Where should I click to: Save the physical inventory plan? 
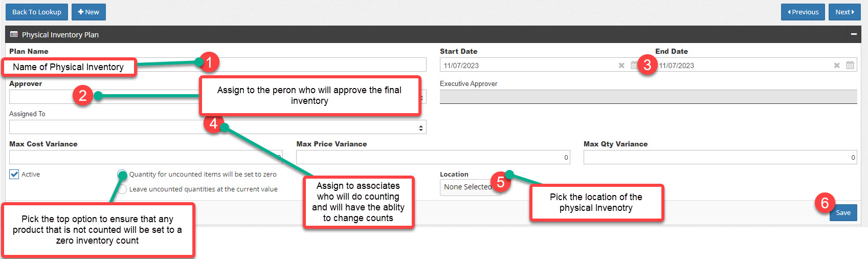pyautogui.click(x=843, y=212)
